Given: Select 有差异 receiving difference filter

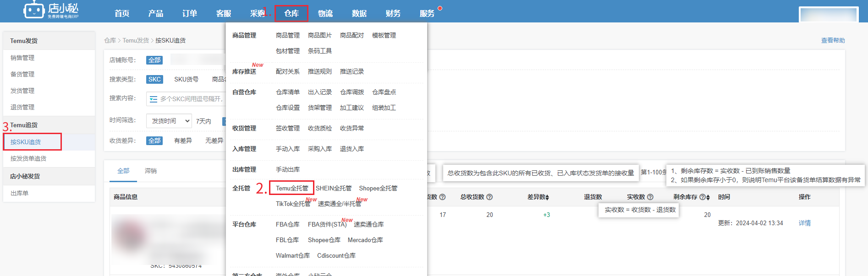Looking at the screenshot, I should click(x=183, y=141).
